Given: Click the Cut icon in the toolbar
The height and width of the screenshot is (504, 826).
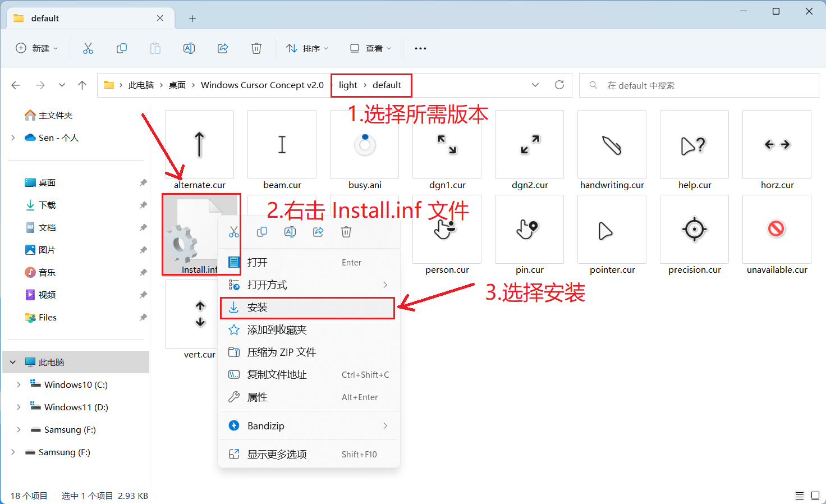Looking at the screenshot, I should [x=88, y=48].
